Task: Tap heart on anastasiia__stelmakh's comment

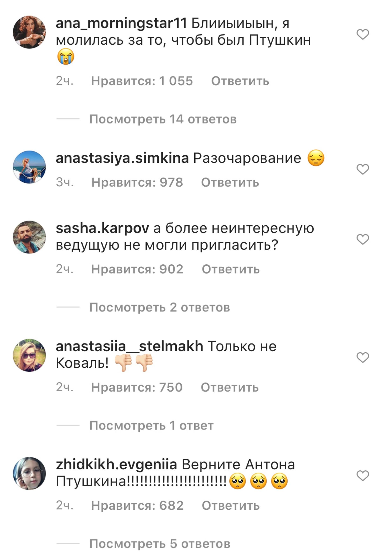Action: pyautogui.click(x=362, y=357)
